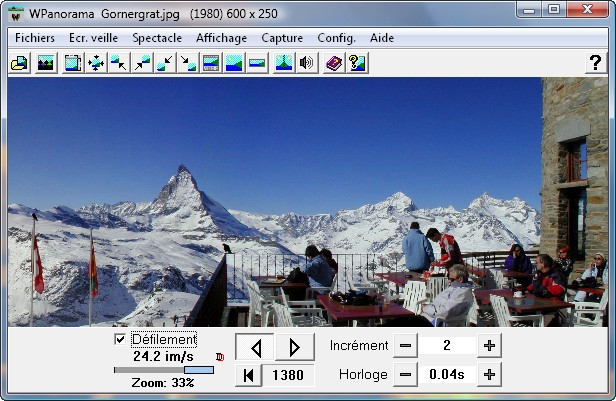
Task: Open the purple help book icon
Action: point(334,63)
